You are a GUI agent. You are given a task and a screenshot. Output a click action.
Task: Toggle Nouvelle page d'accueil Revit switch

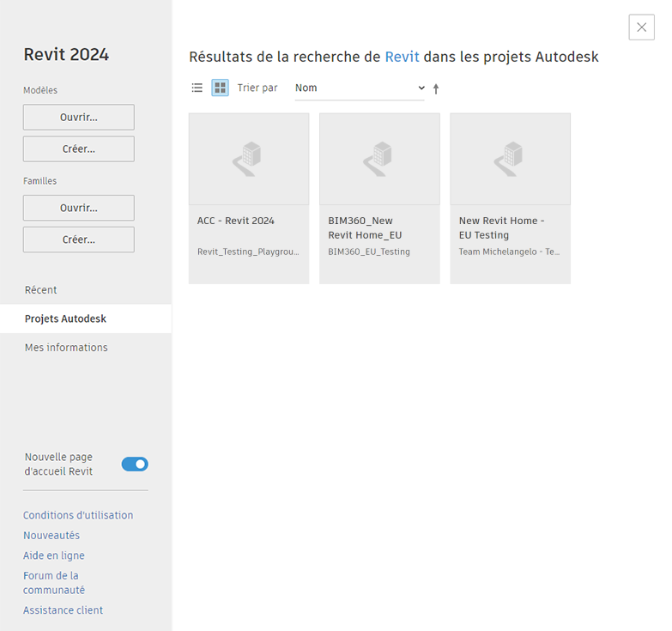click(x=135, y=464)
